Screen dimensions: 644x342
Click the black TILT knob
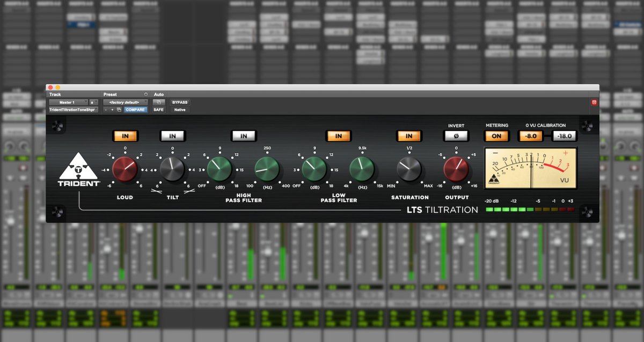click(x=172, y=169)
